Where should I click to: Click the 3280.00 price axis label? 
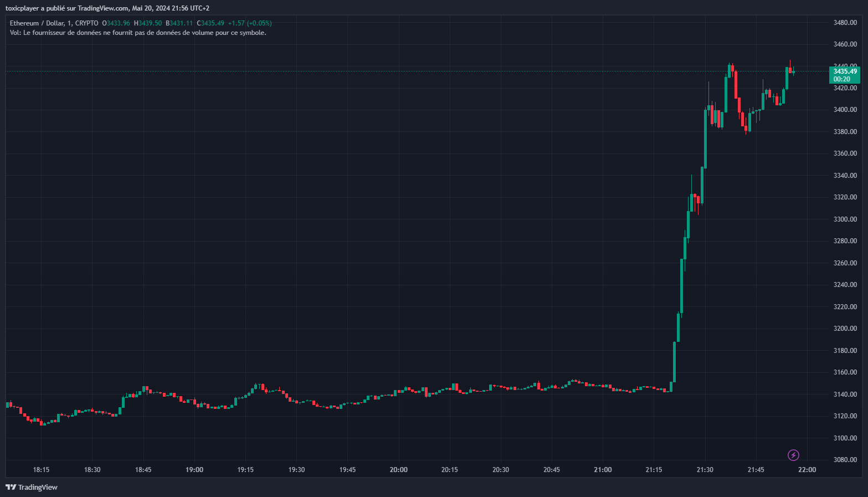coord(845,241)
